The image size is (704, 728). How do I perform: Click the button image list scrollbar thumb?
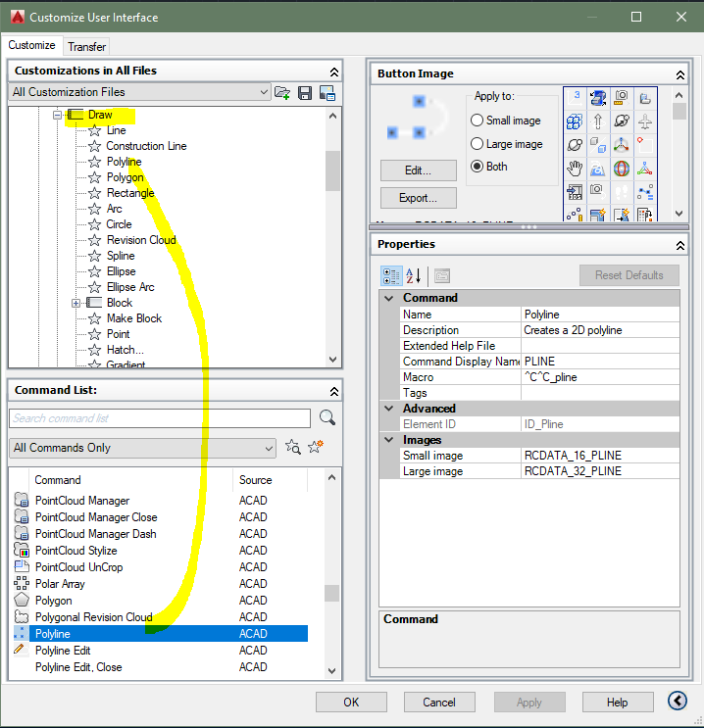[679, 112]
